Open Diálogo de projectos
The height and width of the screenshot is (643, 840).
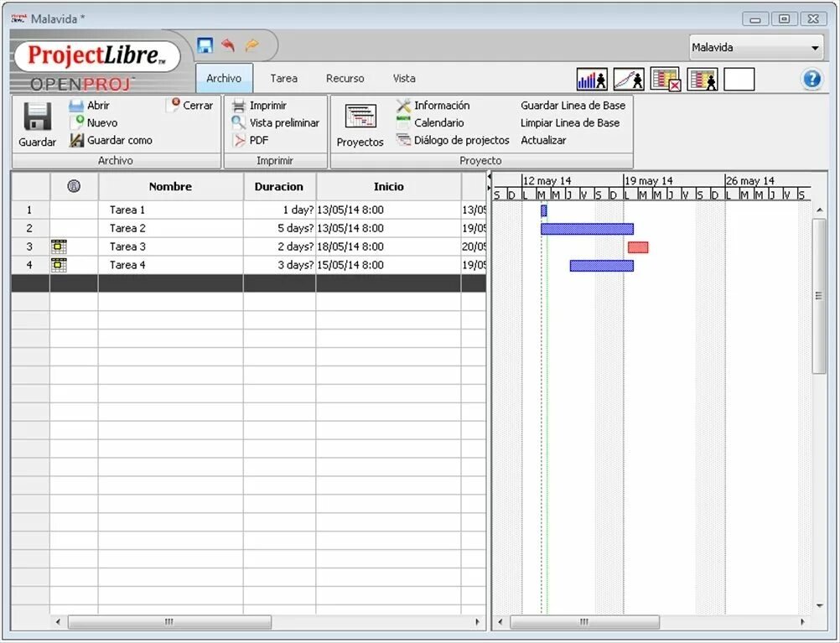click(453, 140)
